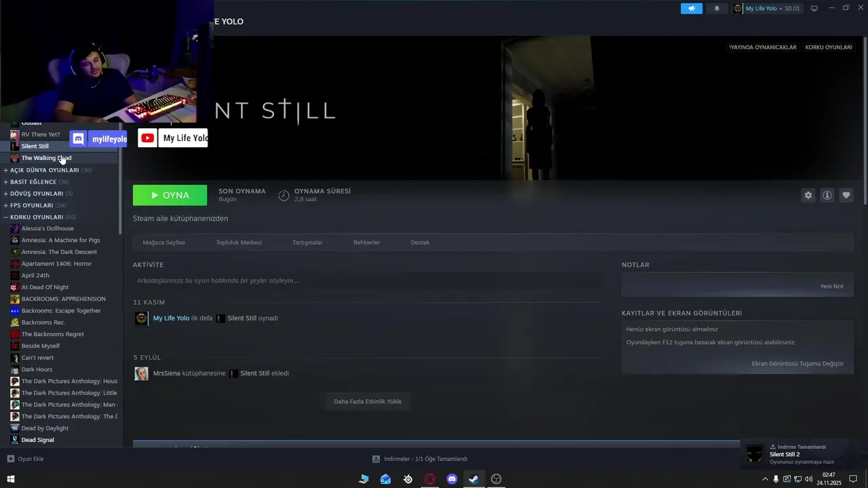Viewport: 868px width, 488px height.
Task: Open the Topluluk Merkezi tab
Action: click(239, 243)
